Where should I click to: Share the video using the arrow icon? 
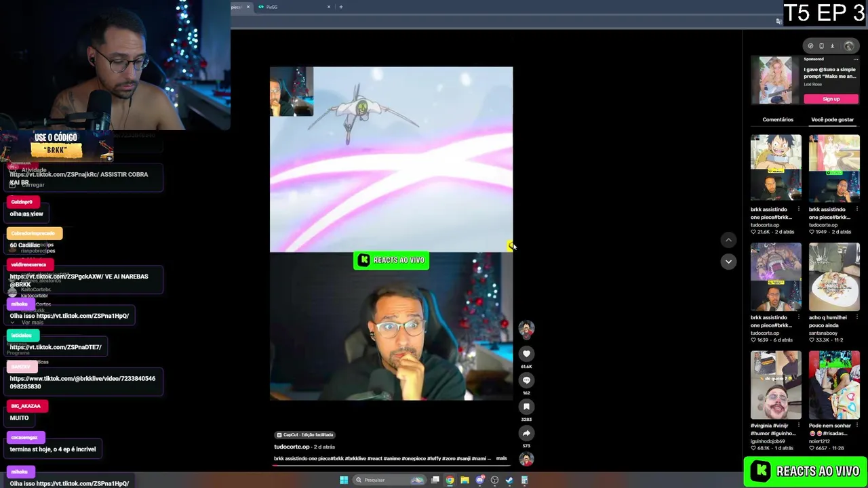526,433
